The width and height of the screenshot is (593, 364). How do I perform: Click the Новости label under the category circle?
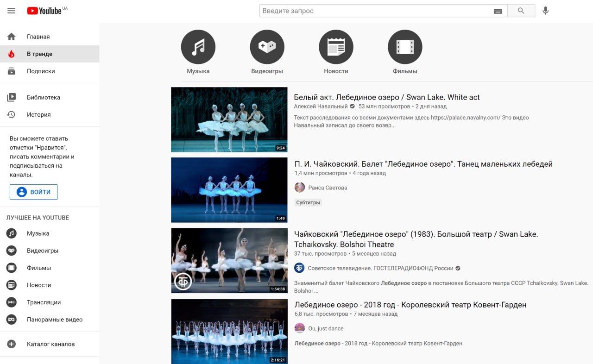tap(336, 71)
